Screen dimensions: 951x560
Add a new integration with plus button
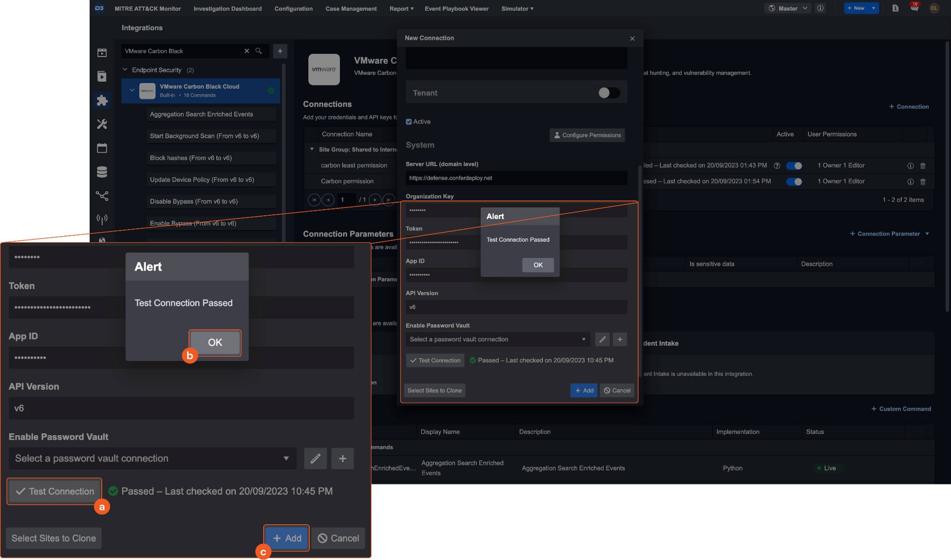[280, 51]
